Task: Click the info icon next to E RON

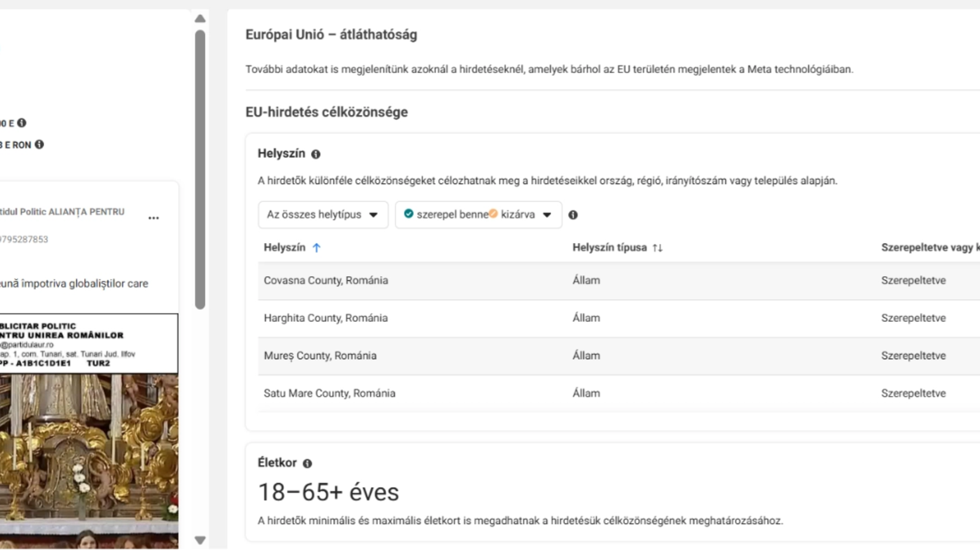Action: [39, 144]
